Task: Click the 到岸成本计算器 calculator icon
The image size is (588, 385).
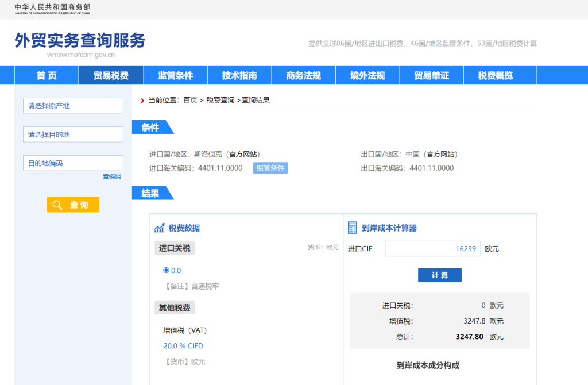Action: click(352, 228)
